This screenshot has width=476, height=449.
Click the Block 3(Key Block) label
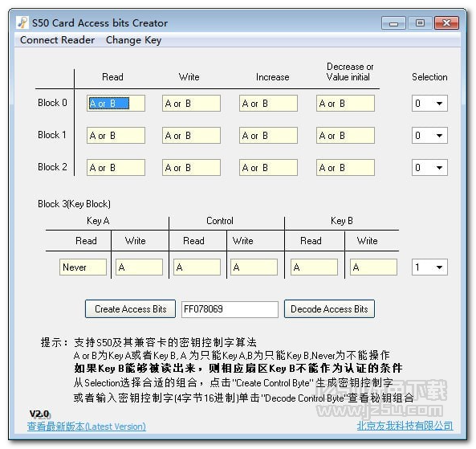74,204
